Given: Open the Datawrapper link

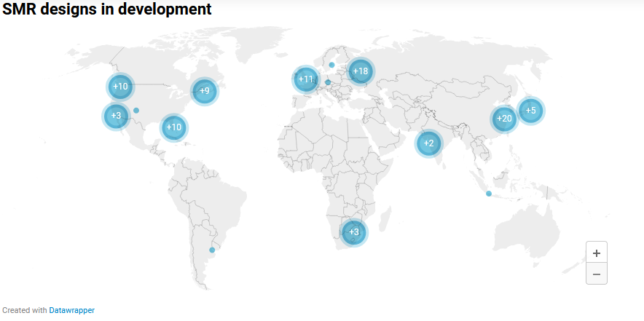Looking at the screenshot, I should point(71,310).
